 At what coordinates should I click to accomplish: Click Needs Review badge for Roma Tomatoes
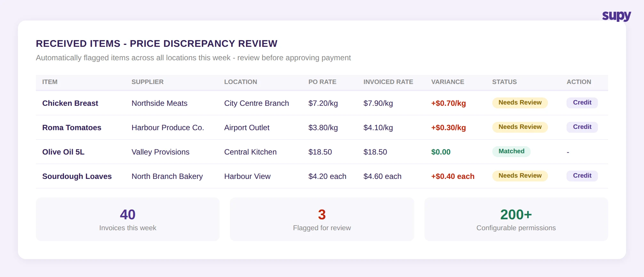tap(520, 127)
